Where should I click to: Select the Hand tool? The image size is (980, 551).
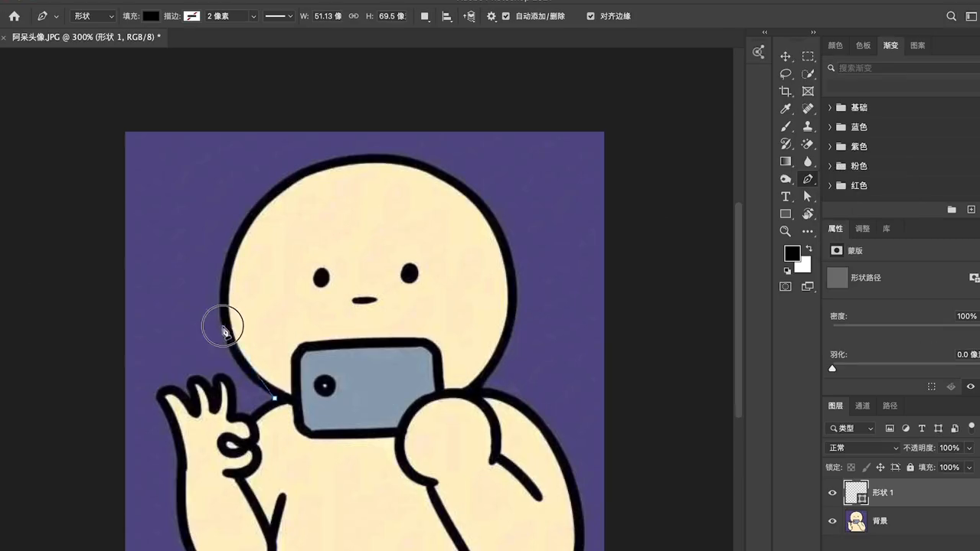(x=808, y=214)
